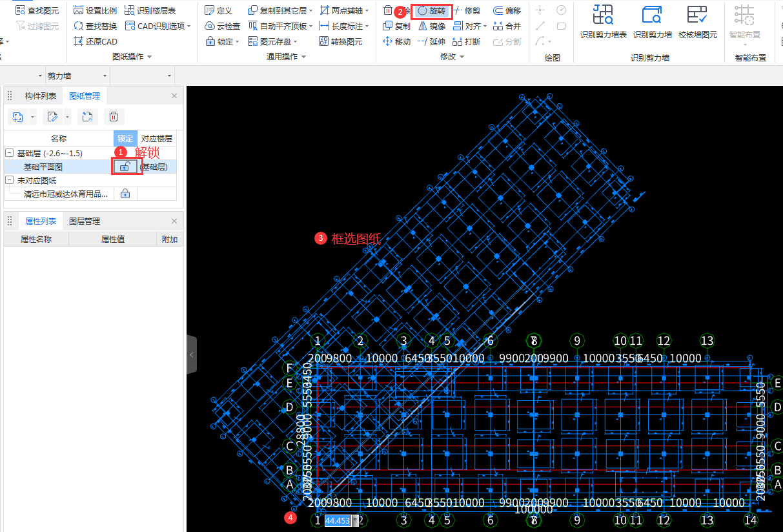This screenshot has width=783, height=532.
Task: Select the 移动 (move) tool
Action: [x=396, y=41]
